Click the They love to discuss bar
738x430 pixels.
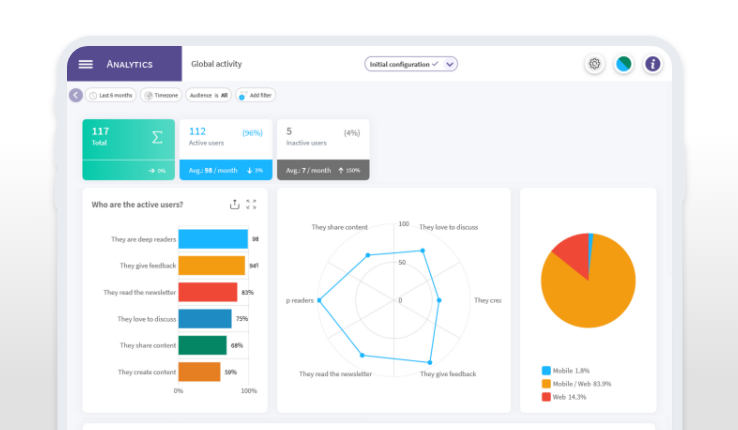click(205, 319)
